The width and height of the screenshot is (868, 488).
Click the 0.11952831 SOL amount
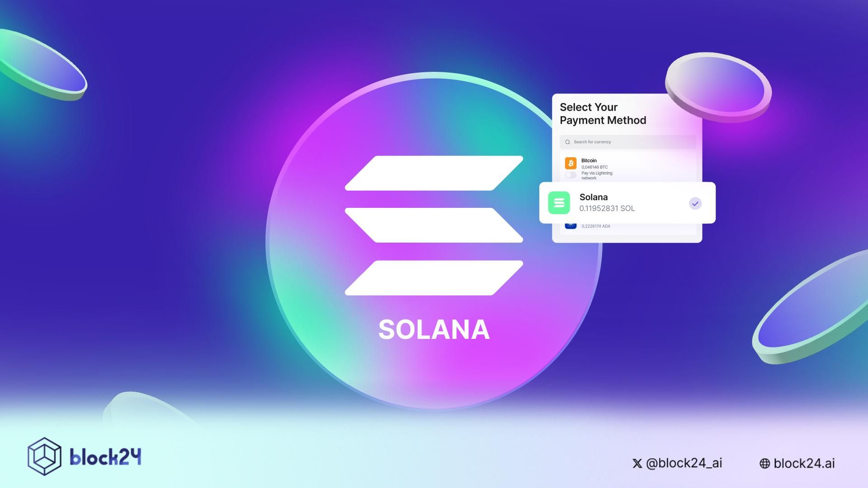click(x=607, y=208)
